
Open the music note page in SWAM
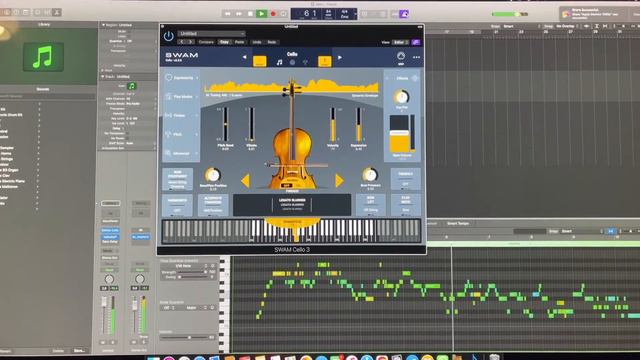coord(280,62)
